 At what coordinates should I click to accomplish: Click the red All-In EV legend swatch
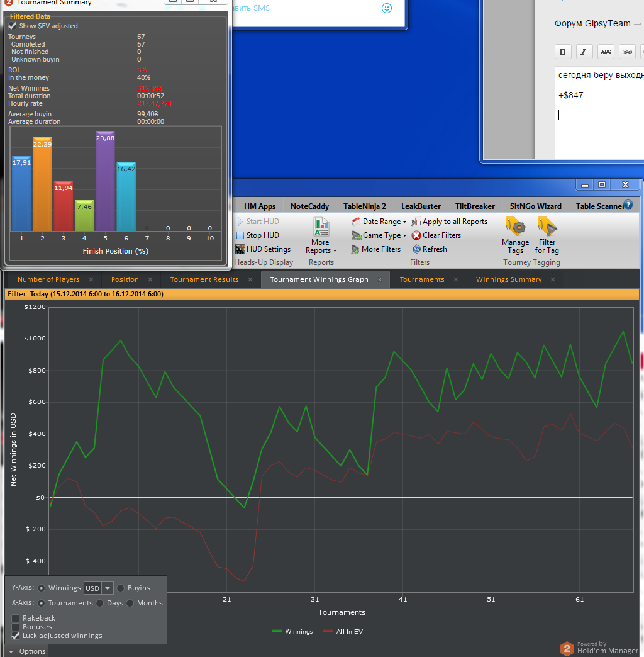click(328, 631)
